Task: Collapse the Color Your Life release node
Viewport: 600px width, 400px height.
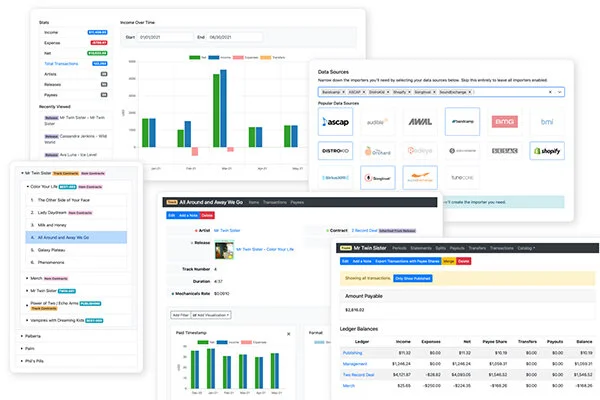Action: [x=28, y=187]
